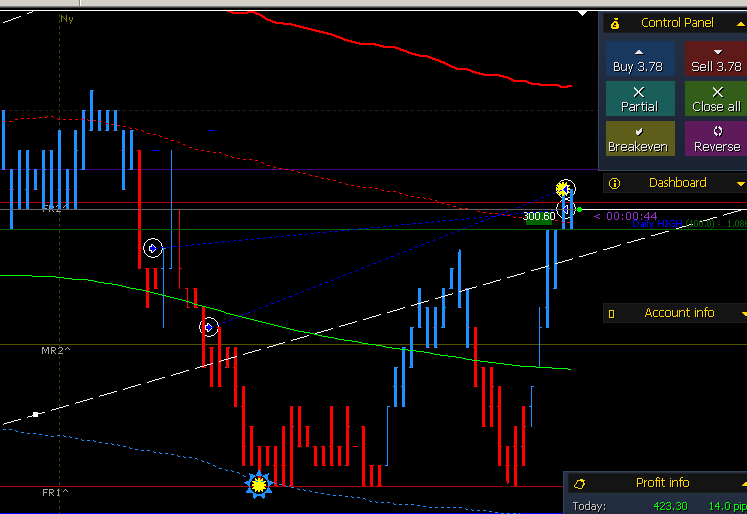Select the circled arrow below the sun marker
The width and height of the screenshot is (747, 514).
[x=565, y=209]
